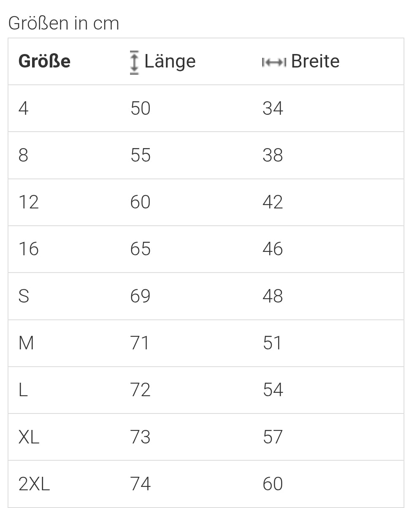Select the size 16 row label
Image resolution: width=420 pixels, height=508 pixels.
(29, 249)
